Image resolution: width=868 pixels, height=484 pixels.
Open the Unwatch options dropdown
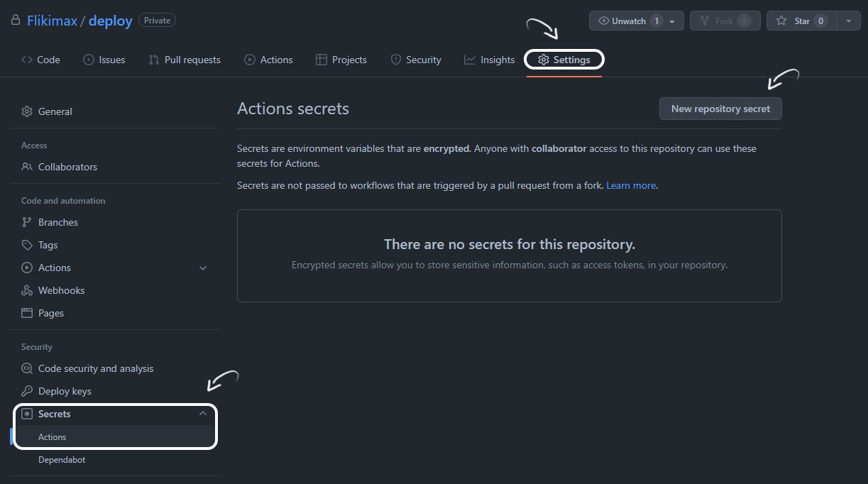click(671, 21)
